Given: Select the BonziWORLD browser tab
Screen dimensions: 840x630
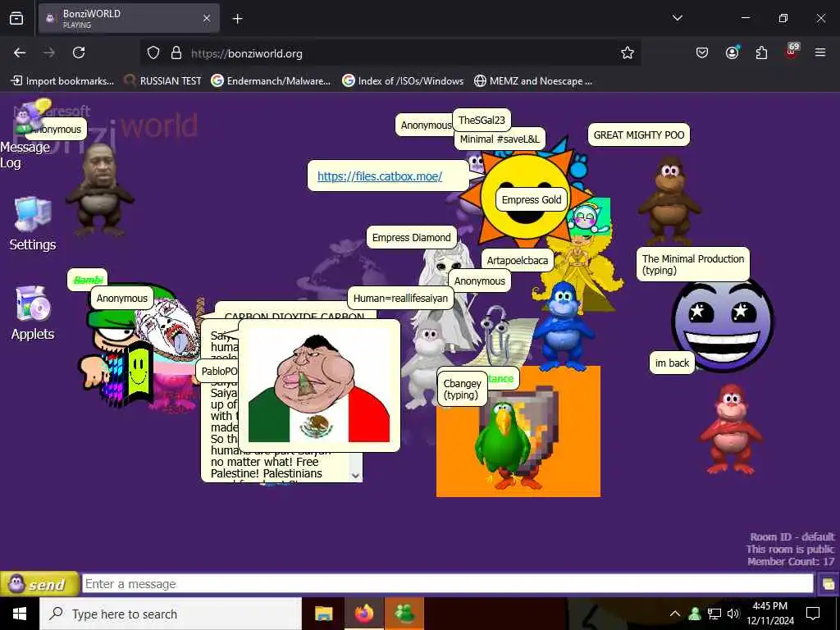Looking at the screenshot, I should (129, 18).
